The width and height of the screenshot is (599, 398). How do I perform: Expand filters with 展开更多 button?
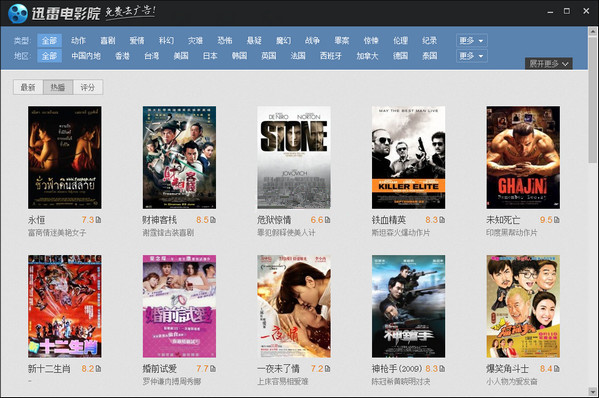[549, 64]
